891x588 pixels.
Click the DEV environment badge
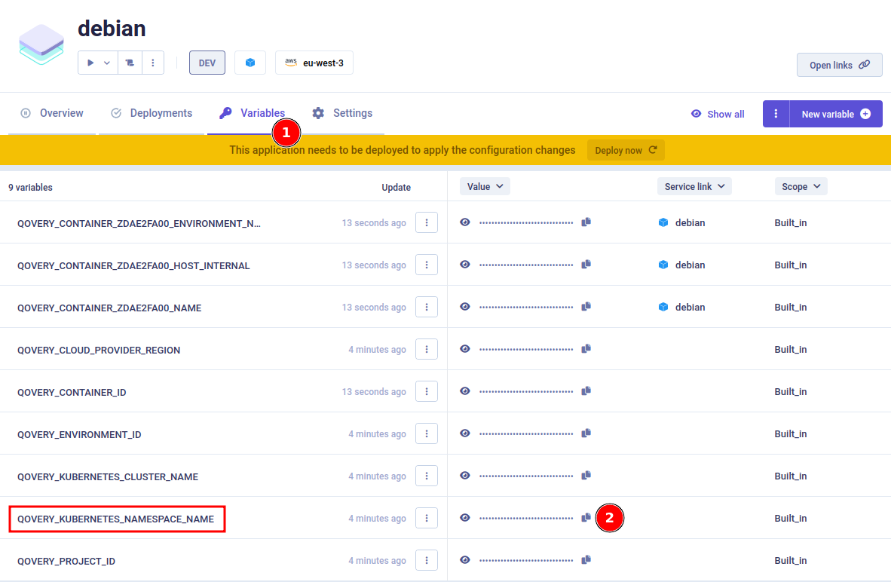[x=207, y=63]
